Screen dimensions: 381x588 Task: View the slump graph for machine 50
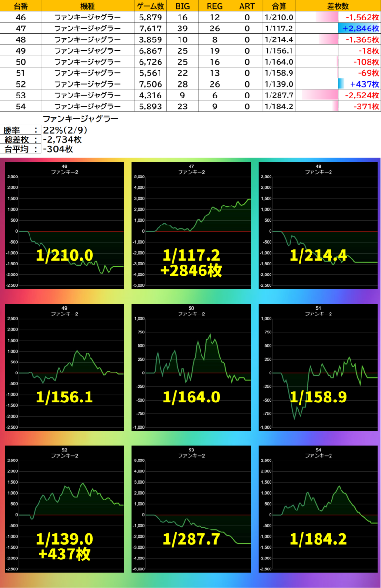click(x=191, y=367)
